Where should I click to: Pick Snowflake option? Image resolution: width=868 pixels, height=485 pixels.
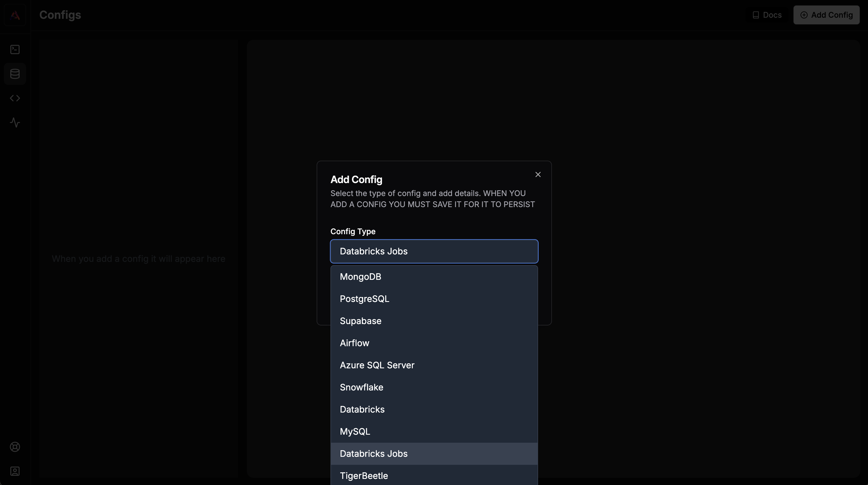[x=434, y=387]
